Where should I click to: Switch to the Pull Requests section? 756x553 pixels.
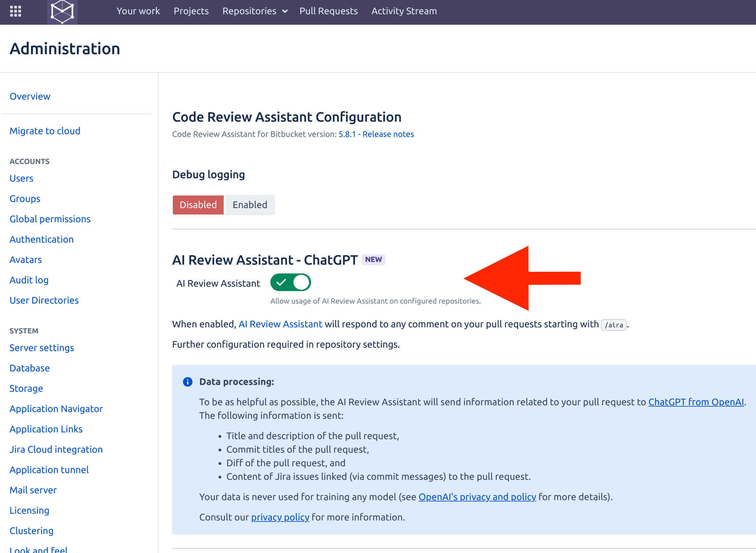pos(328,11)
